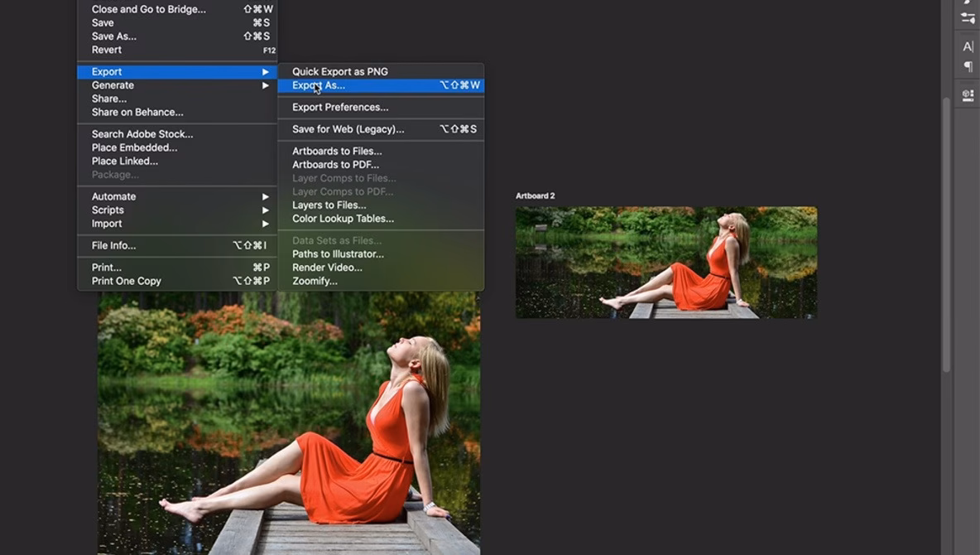Select Share on Behance
Image resolution: width=980 pixels, height=555 pixels.
(x=136, y=112)
